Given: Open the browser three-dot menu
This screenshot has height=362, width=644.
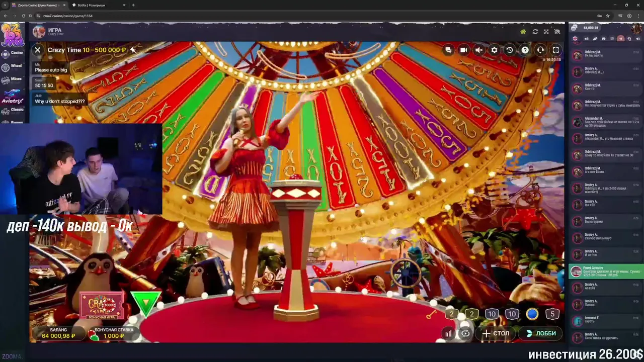Looking at the screenshot, I should click(x=638, y=16).
